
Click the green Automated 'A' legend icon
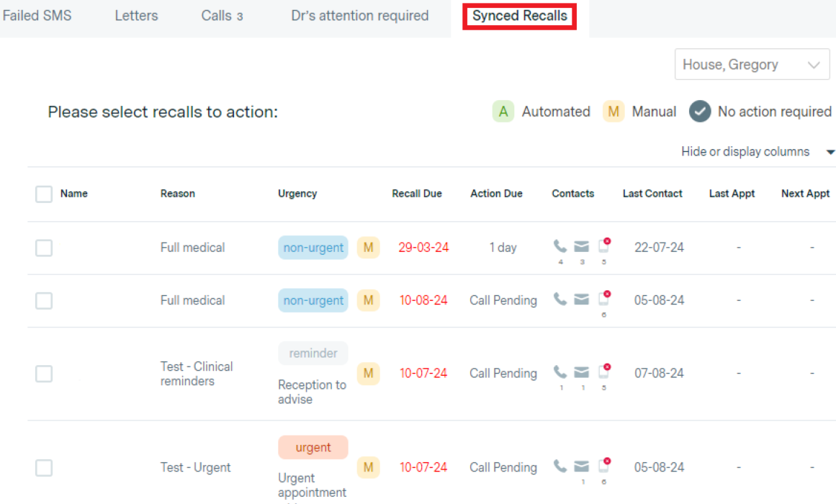503,112
